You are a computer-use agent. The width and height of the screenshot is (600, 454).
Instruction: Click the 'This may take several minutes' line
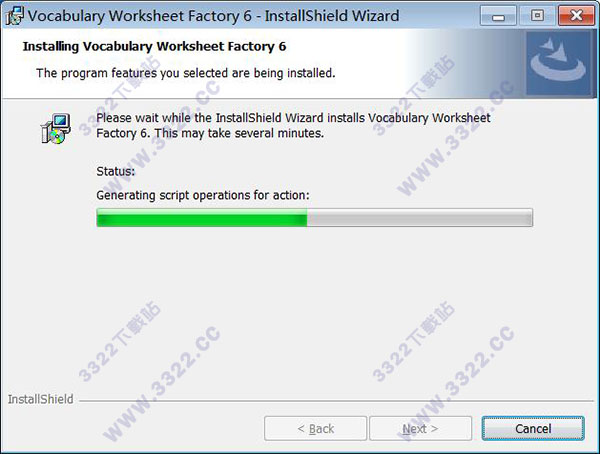[240, 133]
